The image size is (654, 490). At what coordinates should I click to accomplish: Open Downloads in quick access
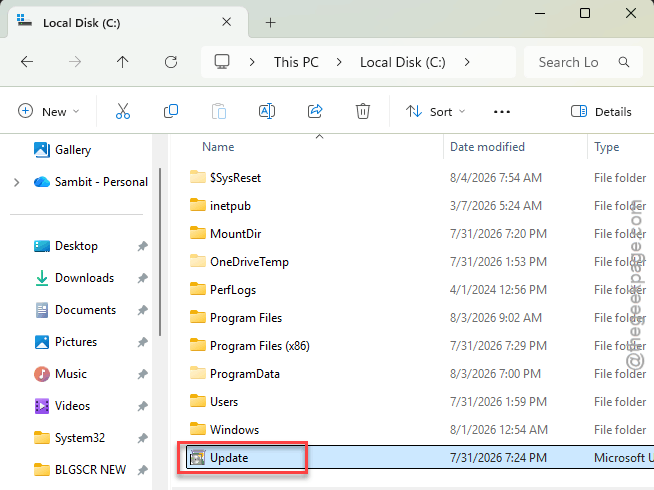74,278
